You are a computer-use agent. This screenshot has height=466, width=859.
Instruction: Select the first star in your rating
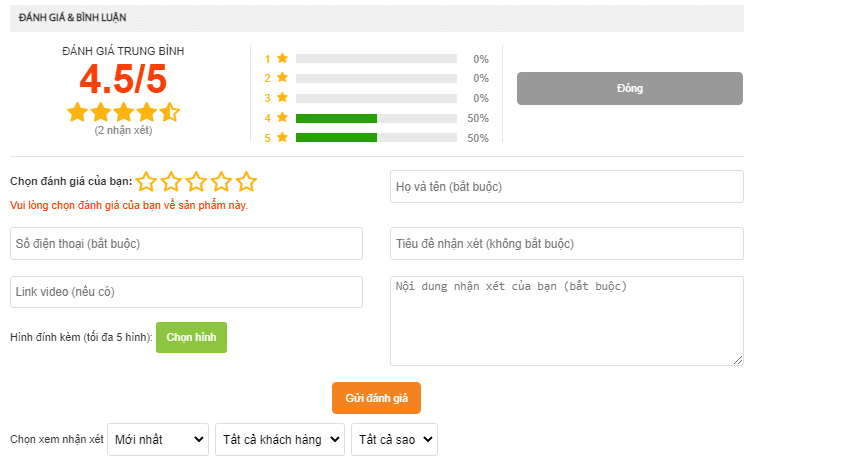(x=147, y=182)
